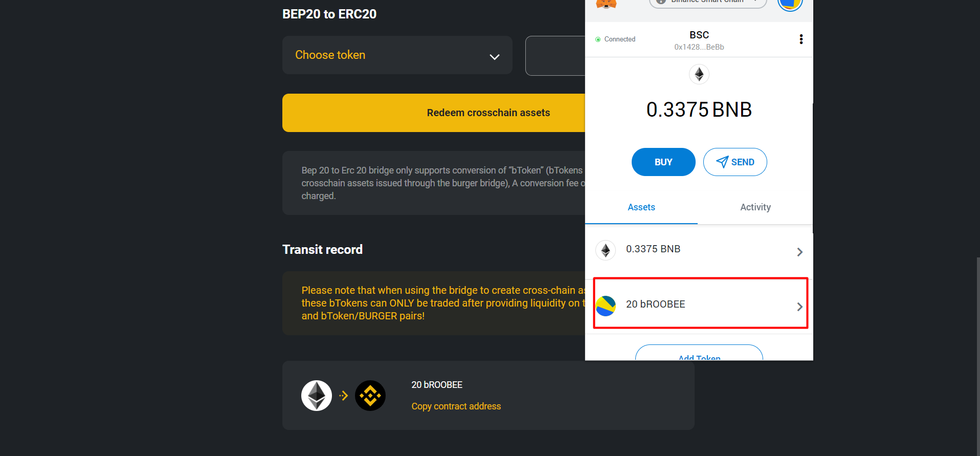Click the small BNB asset row icon
The width and height of the screenshot is (980, 456).
(606, 251)
